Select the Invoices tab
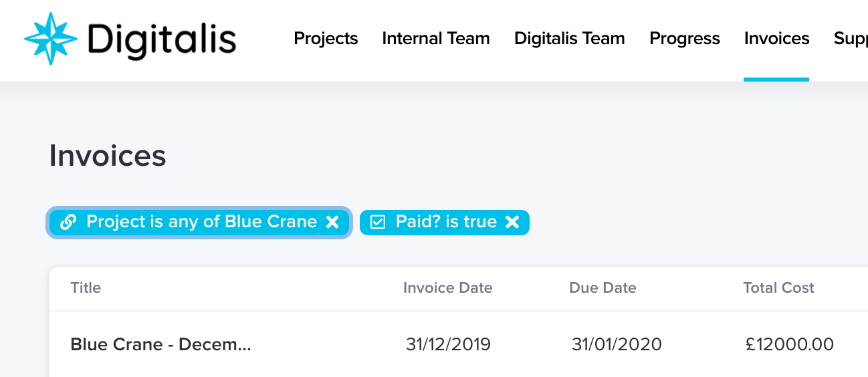The width and height of the screenshot is (868, 377). [776, 39]
